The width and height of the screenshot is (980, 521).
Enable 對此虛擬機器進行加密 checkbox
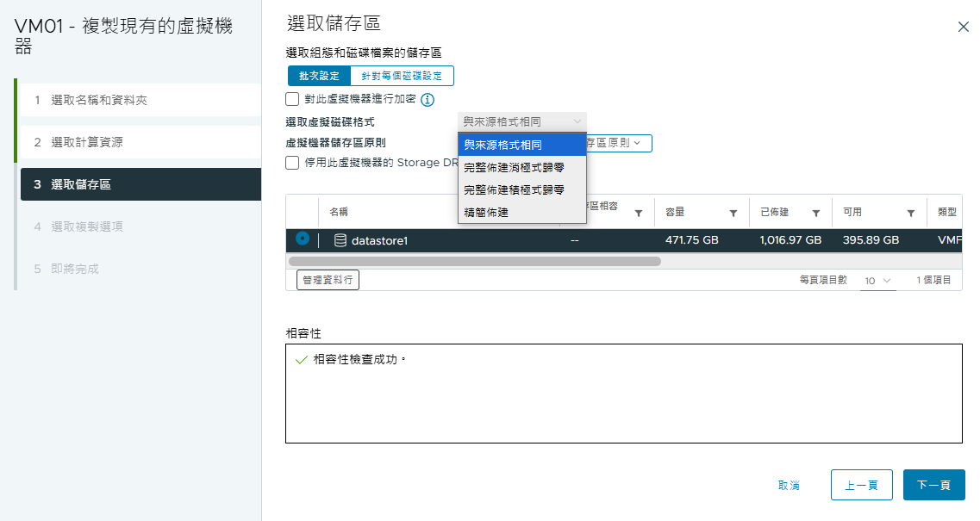pyautogui.click(x=292, y=99)
